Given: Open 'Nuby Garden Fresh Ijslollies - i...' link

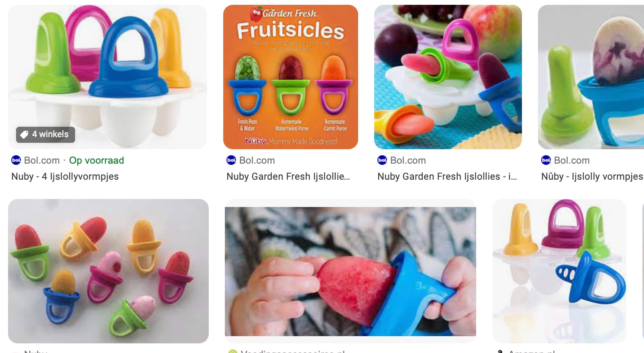Looking at the screenshot, I should (447, 176).
